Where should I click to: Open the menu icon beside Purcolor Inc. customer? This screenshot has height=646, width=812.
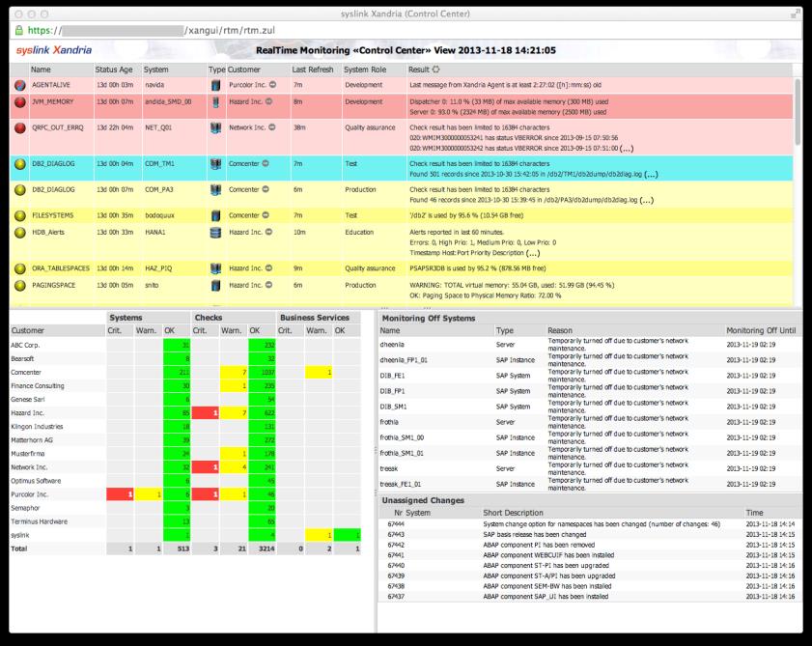(272, 84)
